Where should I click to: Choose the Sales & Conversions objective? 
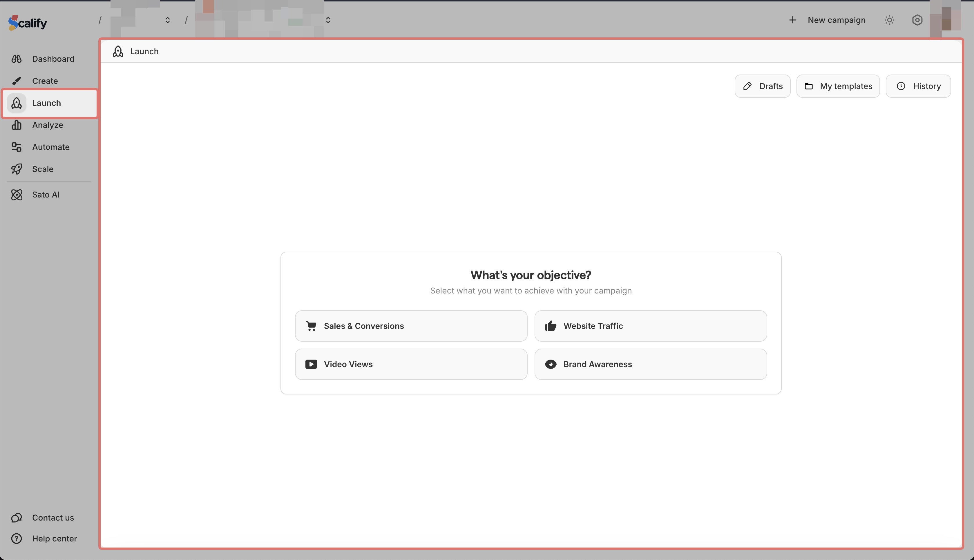click(x=411, y=326)
